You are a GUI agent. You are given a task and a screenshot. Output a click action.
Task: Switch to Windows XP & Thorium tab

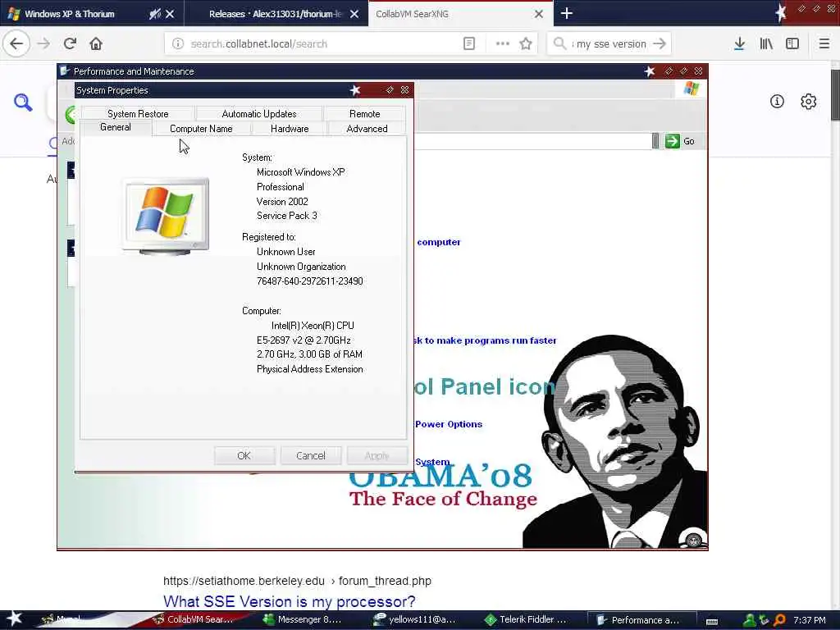coord(70,14)
